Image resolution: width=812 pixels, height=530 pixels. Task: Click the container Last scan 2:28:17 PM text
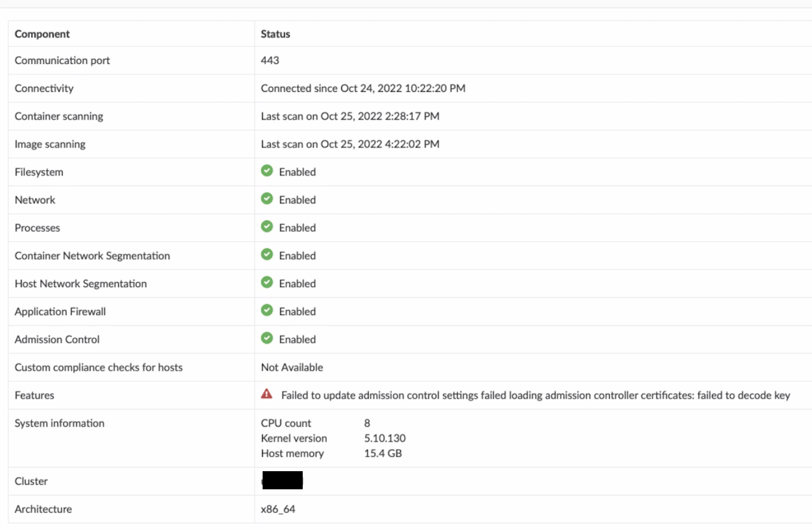pos(350,117)
